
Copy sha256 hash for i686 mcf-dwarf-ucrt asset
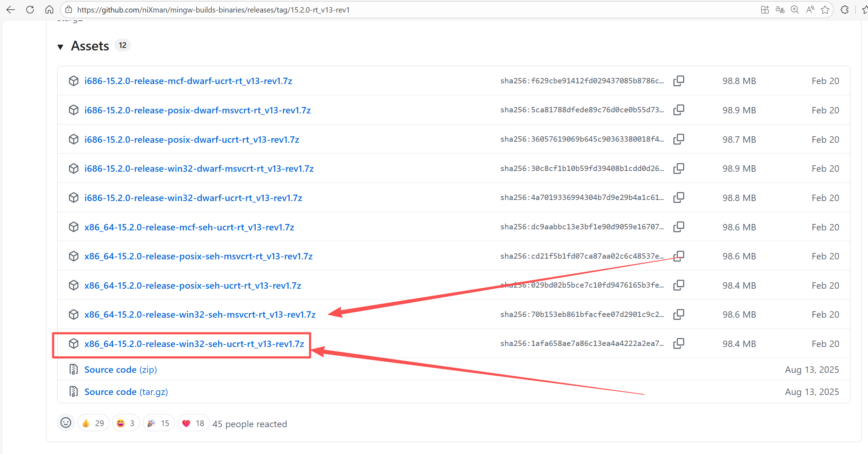pyautogui.click(x=678, y=81)
